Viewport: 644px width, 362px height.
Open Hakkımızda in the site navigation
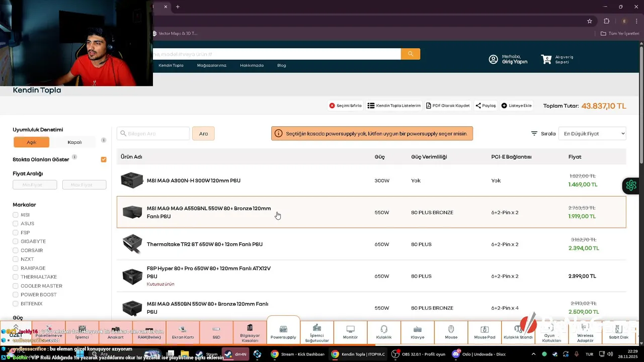point(252,65)
